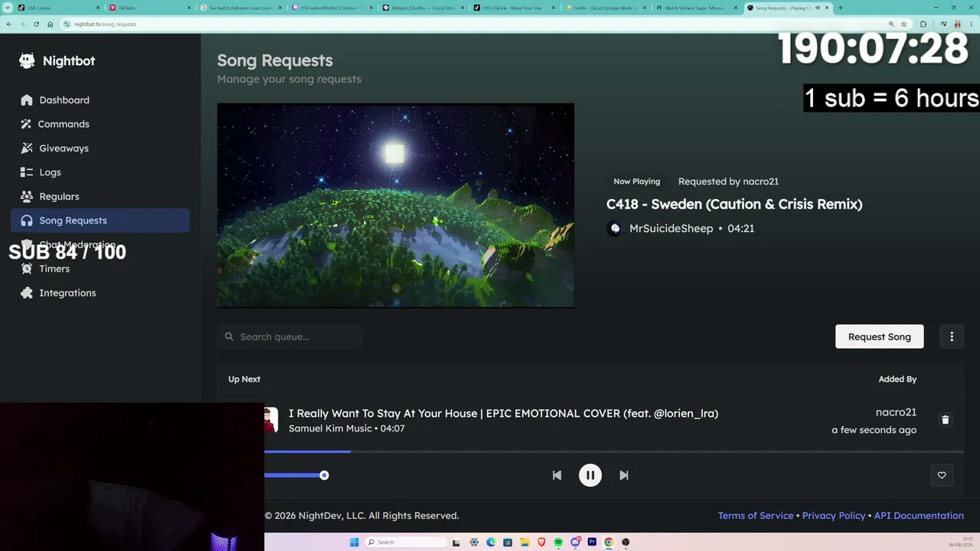Screen dimensions: 980x551
Task: Skip to the previous song
Action: [557, 475]
